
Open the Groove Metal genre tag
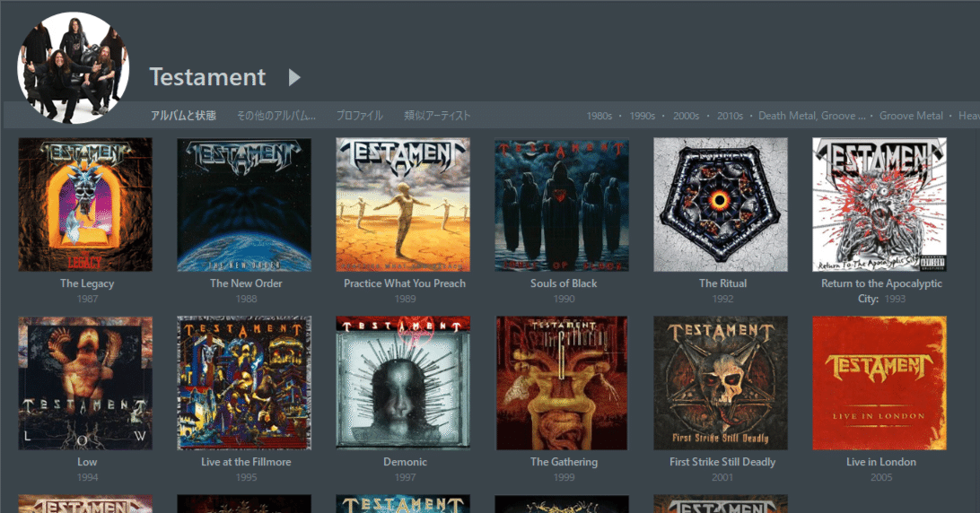[x=911, y=116]
